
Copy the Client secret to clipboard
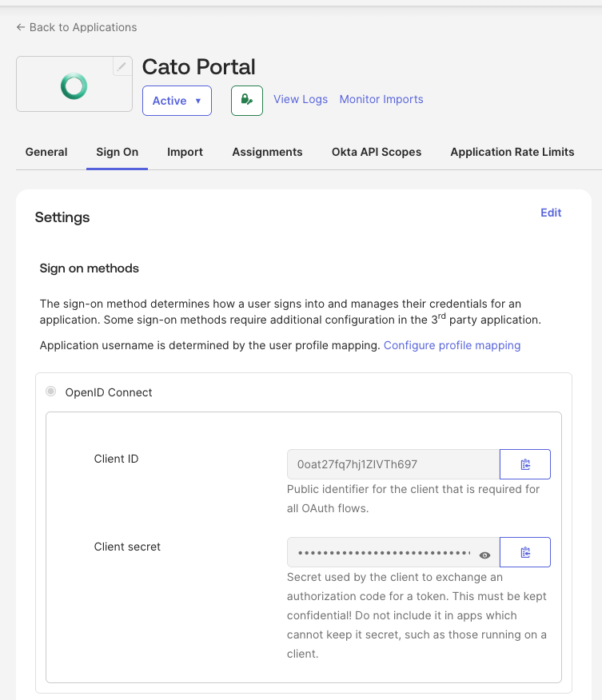point(525,551)
